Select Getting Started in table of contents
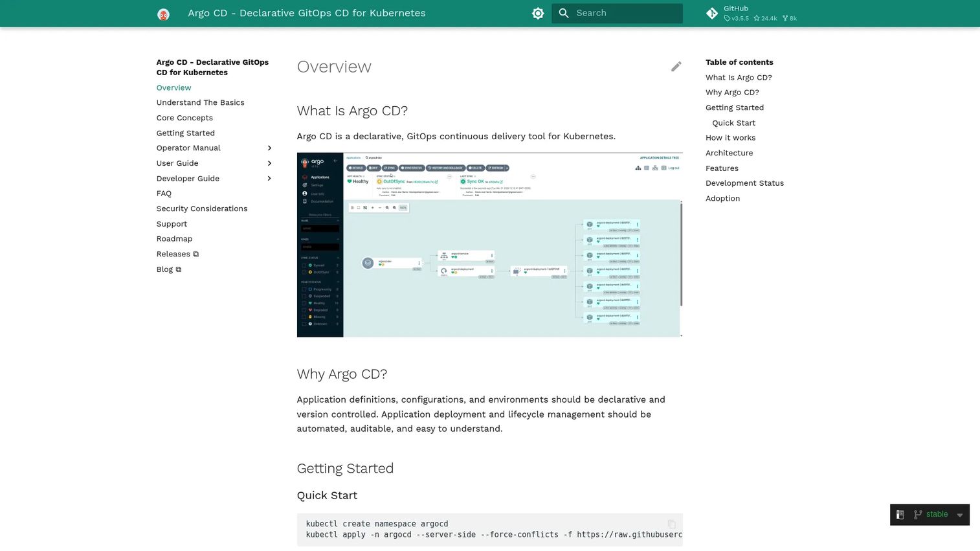 tap(735, 108)
